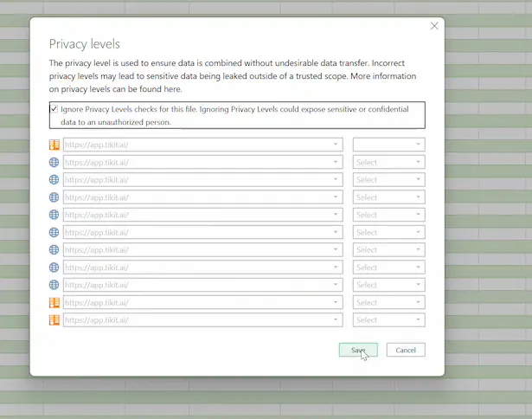Click the globe icon in third source row
The width and height of the screenshot is (532, 419).
click(x=54, y=179)
